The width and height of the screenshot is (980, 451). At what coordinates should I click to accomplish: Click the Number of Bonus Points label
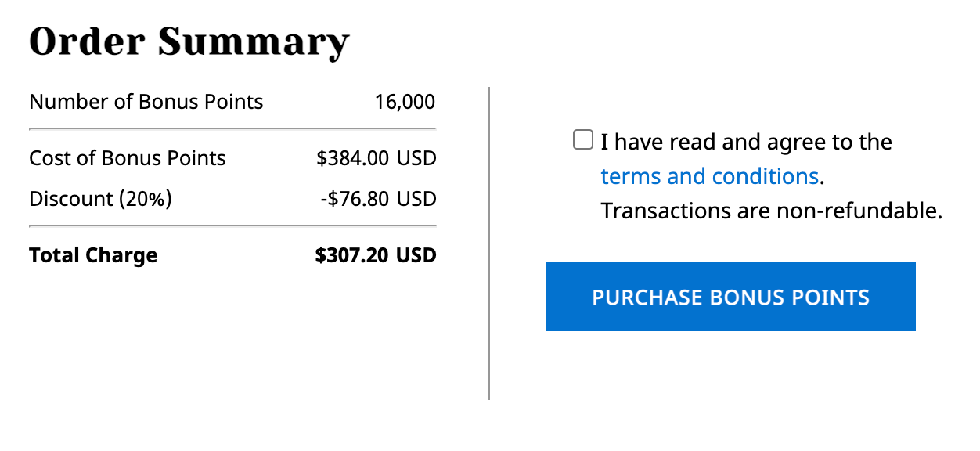(146, 101)
